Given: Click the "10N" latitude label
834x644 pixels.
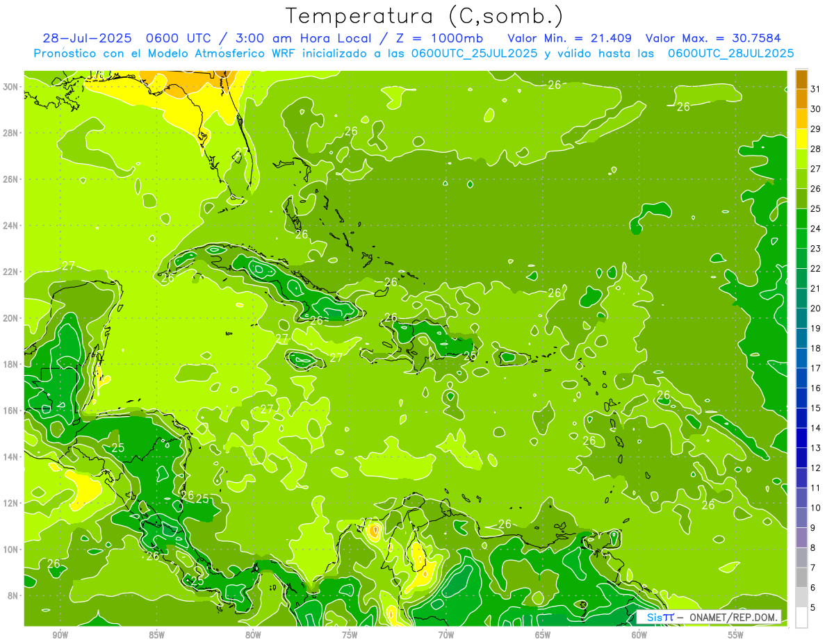Looking at the screenshot, I should [10, 550].
